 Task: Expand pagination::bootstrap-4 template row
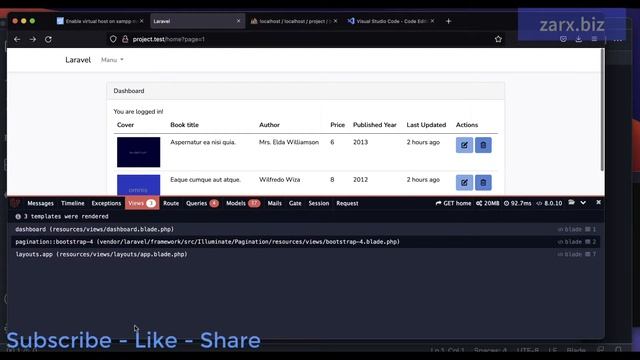click(306, 242)
